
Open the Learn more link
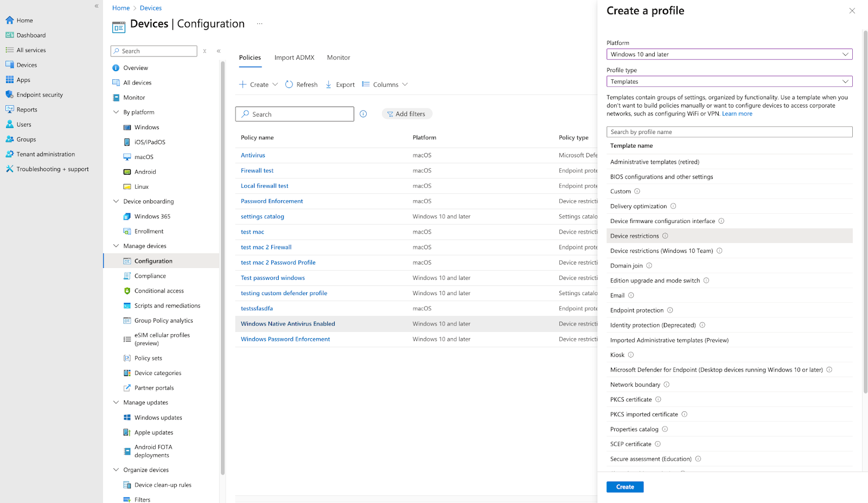click(737, 114)
